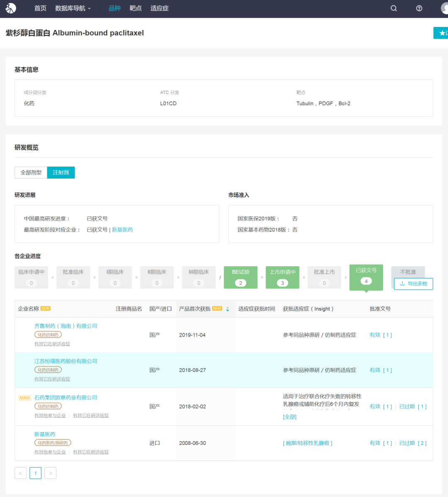Select the 已获文号 stage box
The width and height of the screenshot is (448, 497).
pyautogui.click(x=366, y=277)
